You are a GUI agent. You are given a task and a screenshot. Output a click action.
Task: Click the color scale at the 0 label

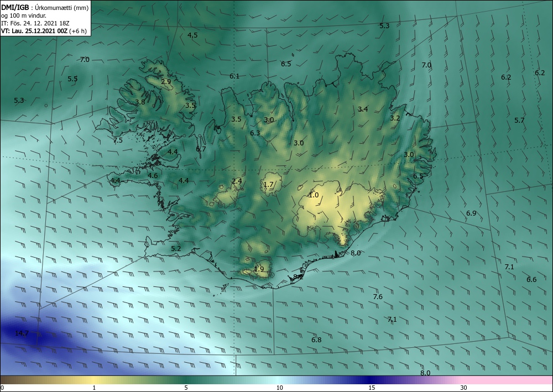tap(2, 388)
